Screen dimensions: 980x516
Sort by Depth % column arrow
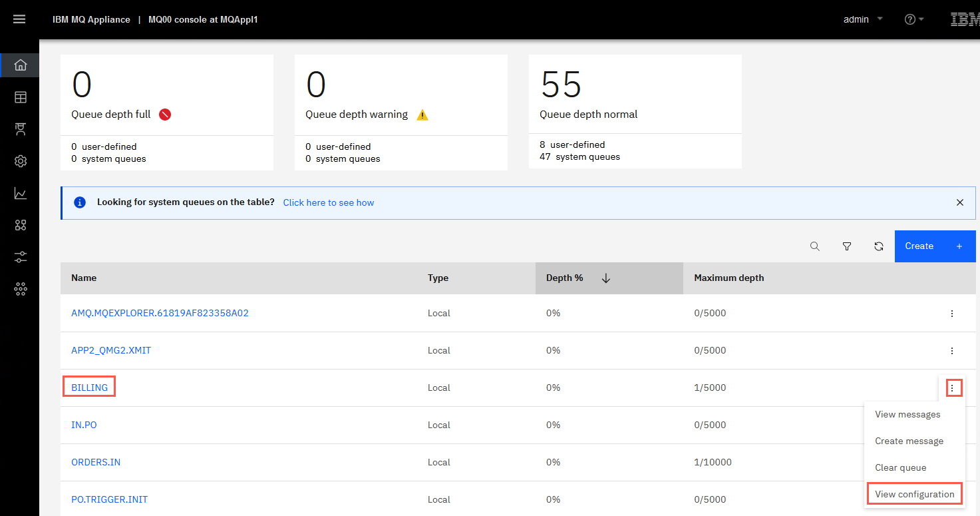[605, 278]
